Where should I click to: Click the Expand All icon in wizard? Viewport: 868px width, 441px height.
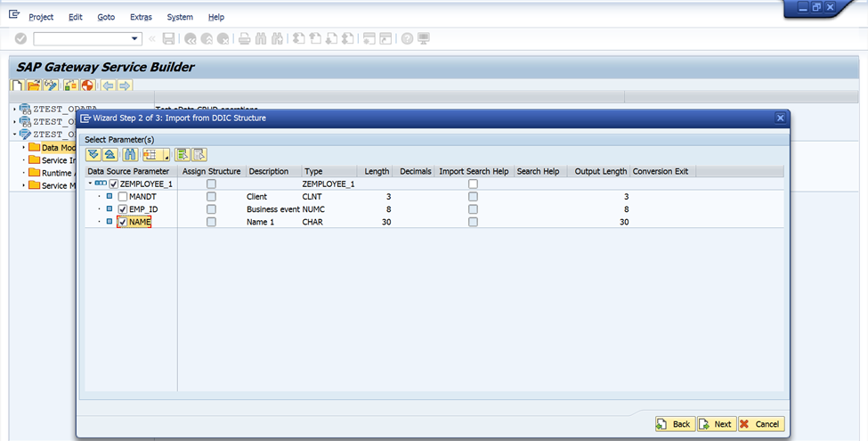(x=93, y=155)
